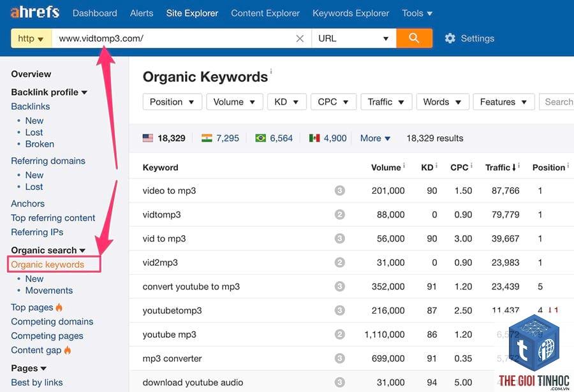Clear the URL field with X icon
The image size is (574, 392).
tap(300, 38)
